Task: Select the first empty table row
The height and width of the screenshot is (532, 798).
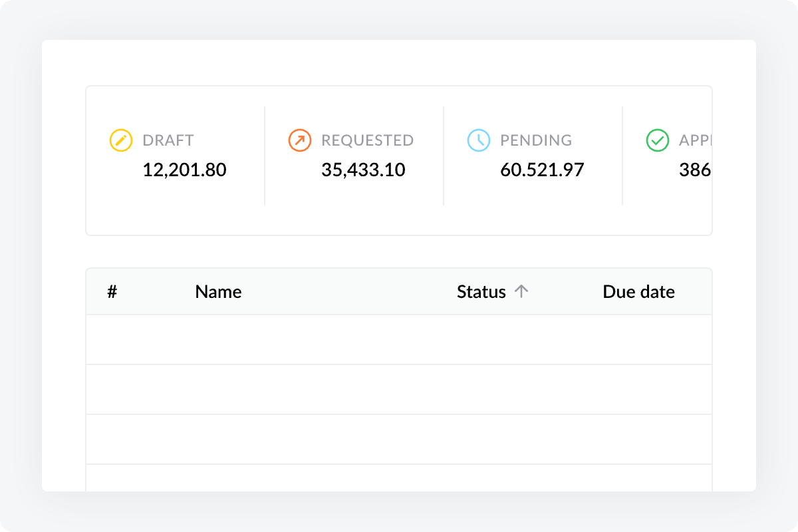Action: [399, 340]
